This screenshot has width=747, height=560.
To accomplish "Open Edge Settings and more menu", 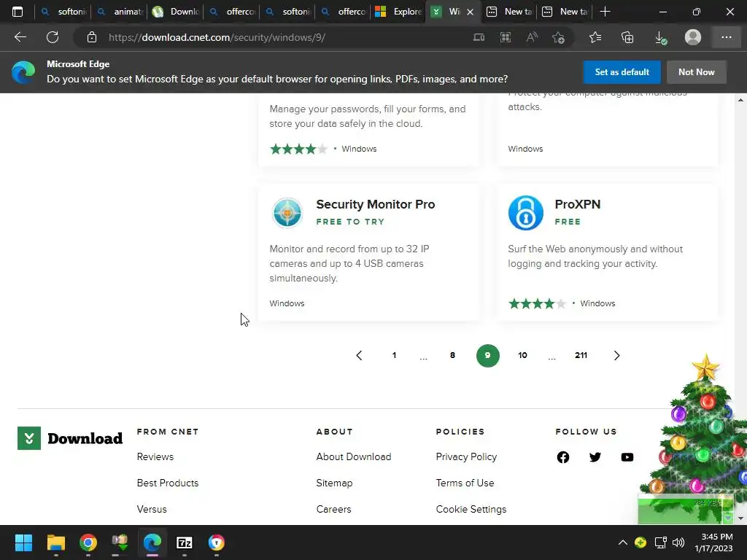I will pyautogui.click(x=726, y=37).
